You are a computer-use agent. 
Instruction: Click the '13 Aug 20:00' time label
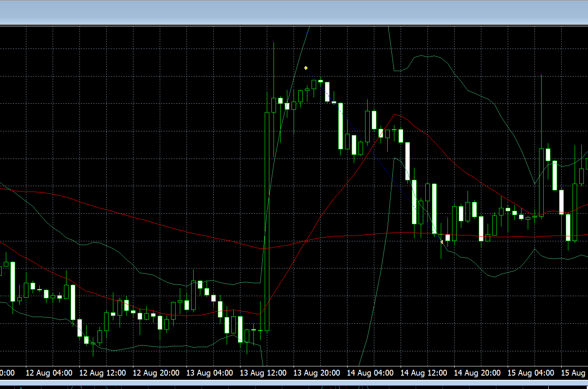tap(317, 373)
